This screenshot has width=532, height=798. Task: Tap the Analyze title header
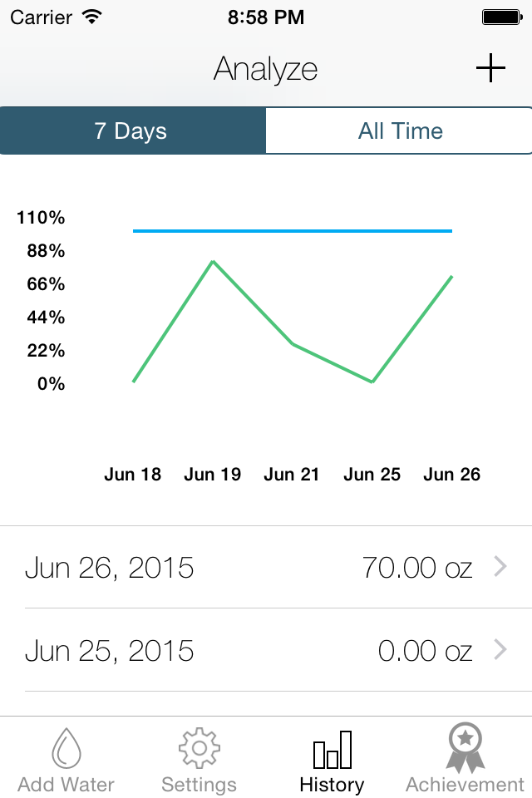266,69
